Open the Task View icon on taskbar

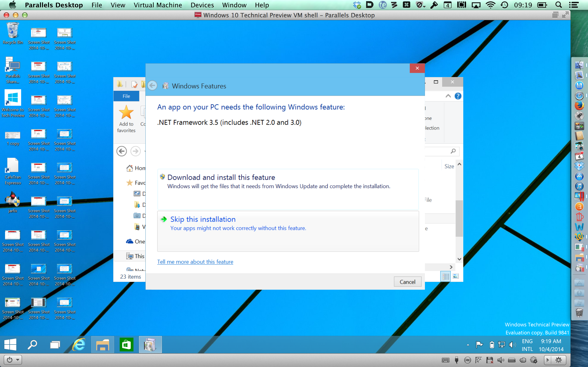click(55, 345)
